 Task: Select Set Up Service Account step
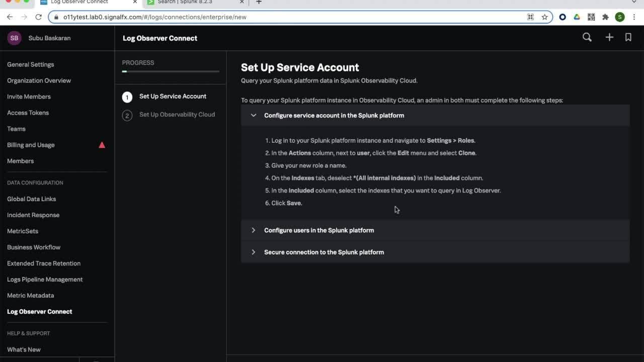(173, 96)
